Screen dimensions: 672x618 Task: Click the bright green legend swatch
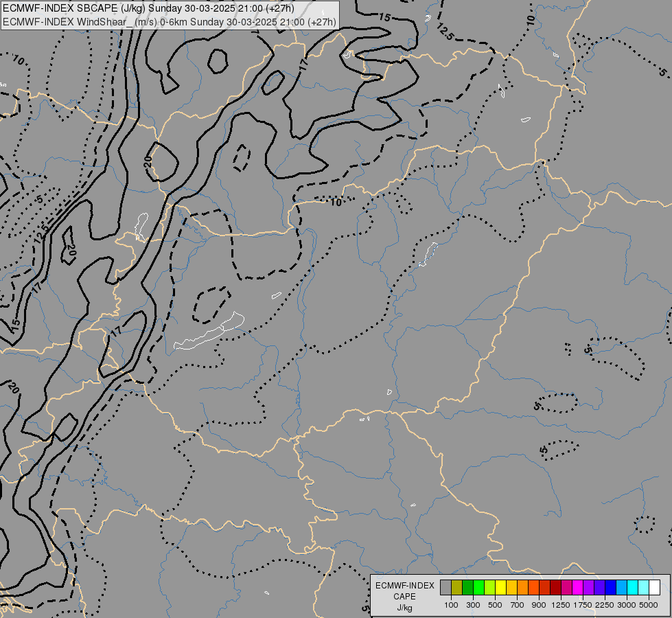coord(478,588)
